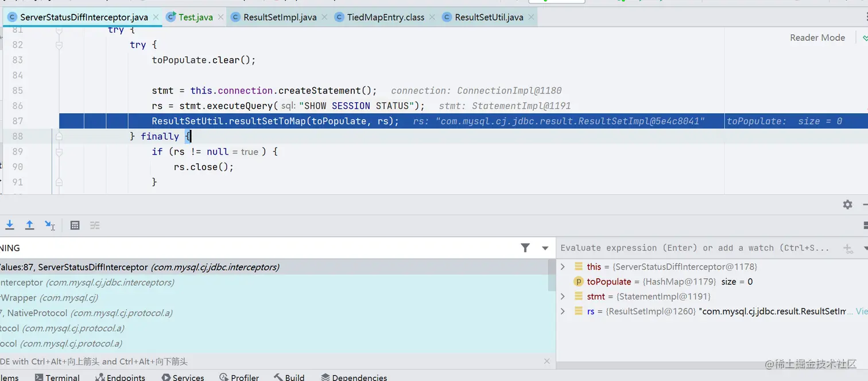
Task: Click 'toPopulate.clear();' on line 83
Action: click(203, 60)
